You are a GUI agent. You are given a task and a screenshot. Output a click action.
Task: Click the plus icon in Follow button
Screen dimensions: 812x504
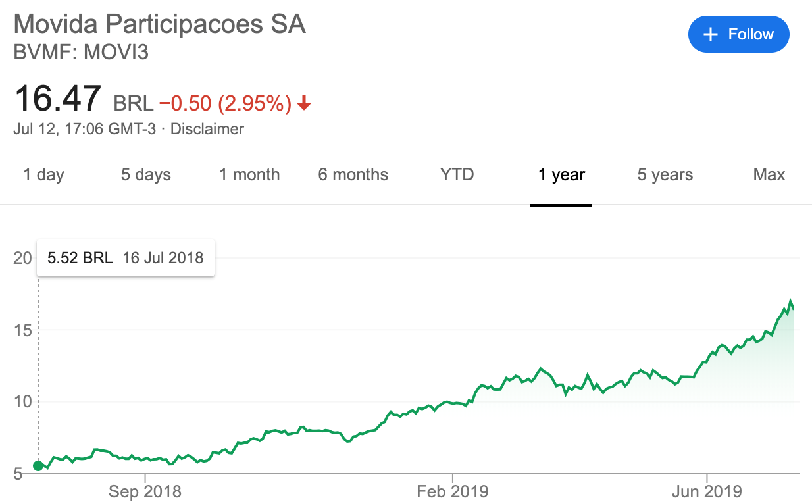point(710,34)
